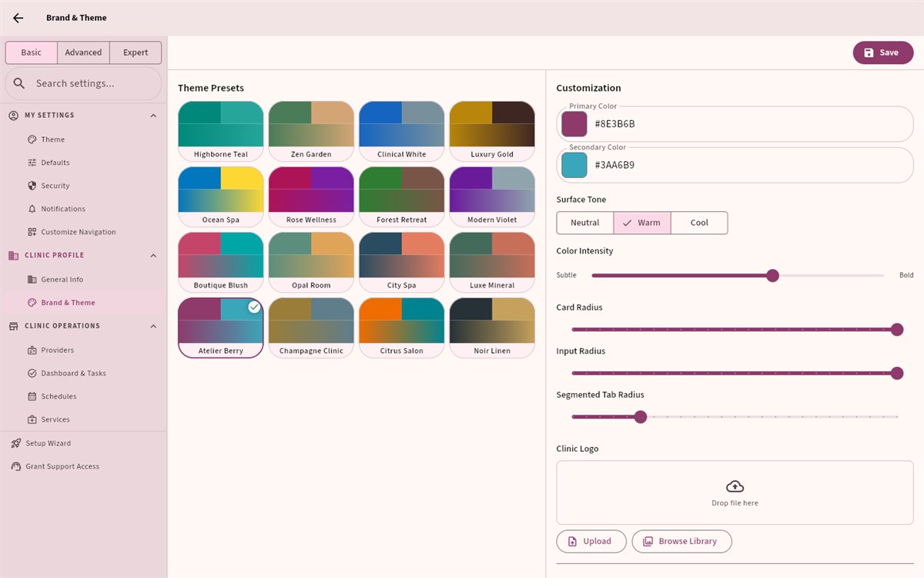
Task: Click the Color Intensity slider handle
Action: click(x=772, y=275)
